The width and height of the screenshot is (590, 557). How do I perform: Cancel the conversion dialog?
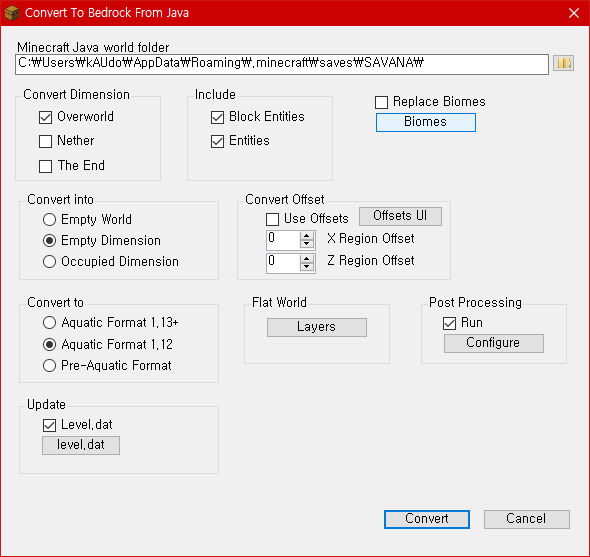click(x=527, y=519)
